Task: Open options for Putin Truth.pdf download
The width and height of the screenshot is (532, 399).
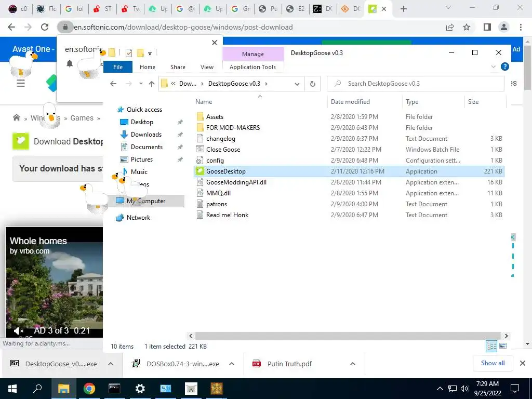Action: click(x=353, y=364)
